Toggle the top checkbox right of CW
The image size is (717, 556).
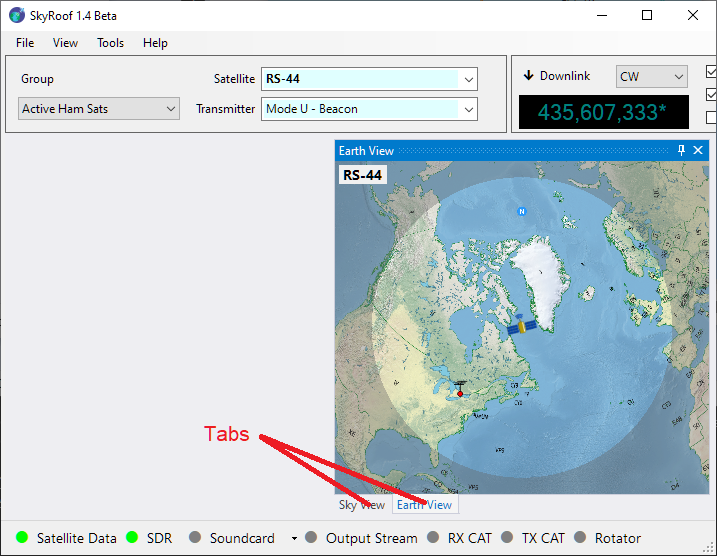coord(711,72)
